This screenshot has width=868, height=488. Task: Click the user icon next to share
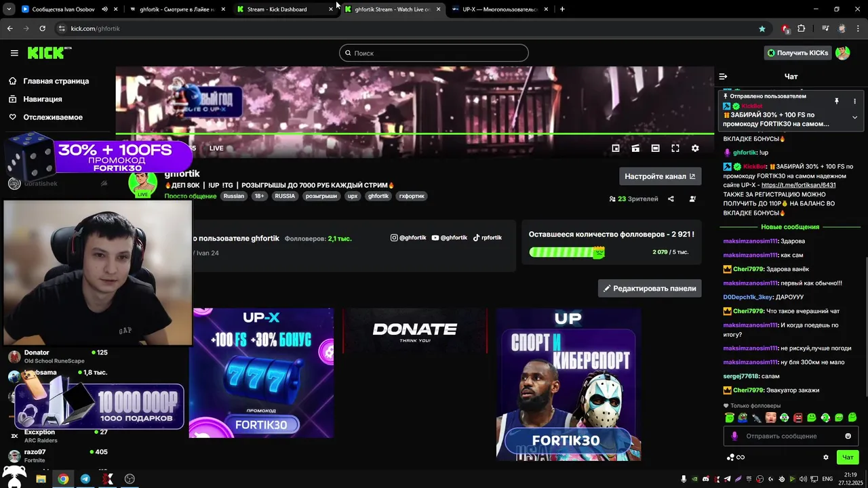pos(692,199)
